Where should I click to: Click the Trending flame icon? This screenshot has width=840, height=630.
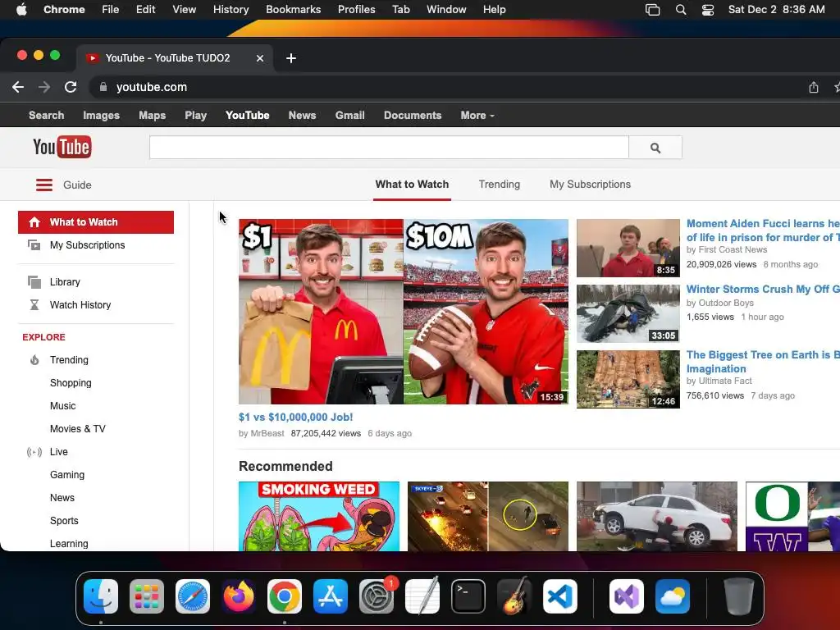tap(34, 360)
